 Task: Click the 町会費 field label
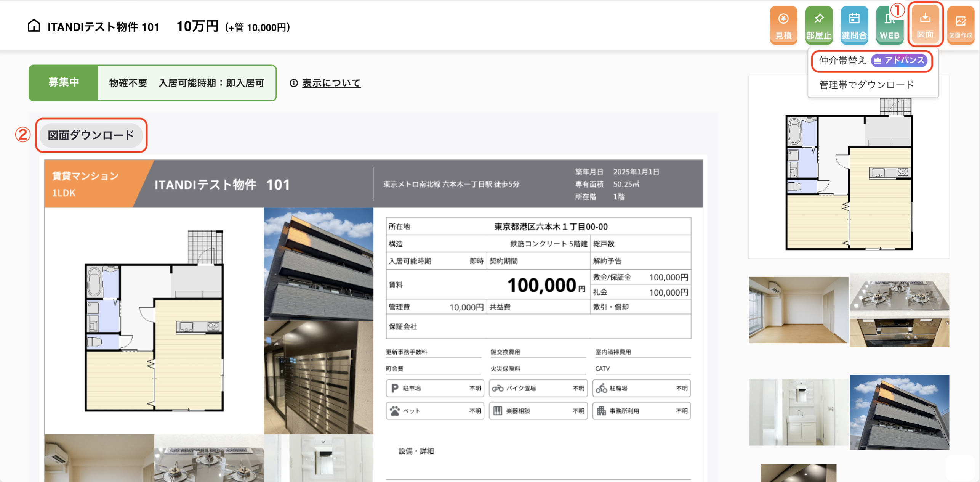coord(394,368)
